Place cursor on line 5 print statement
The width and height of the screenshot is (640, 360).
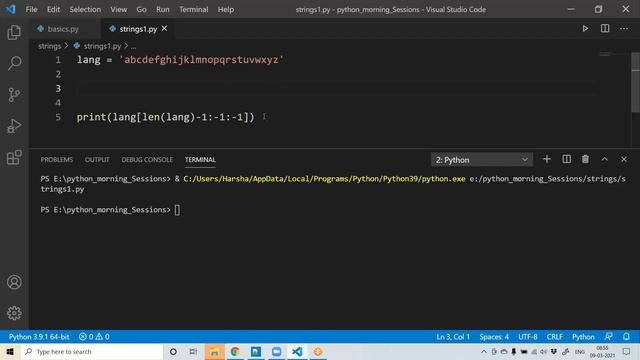(165, 117)
